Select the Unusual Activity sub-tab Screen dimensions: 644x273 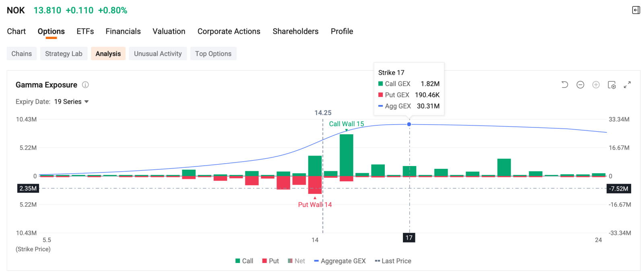[x=158, y=53]
